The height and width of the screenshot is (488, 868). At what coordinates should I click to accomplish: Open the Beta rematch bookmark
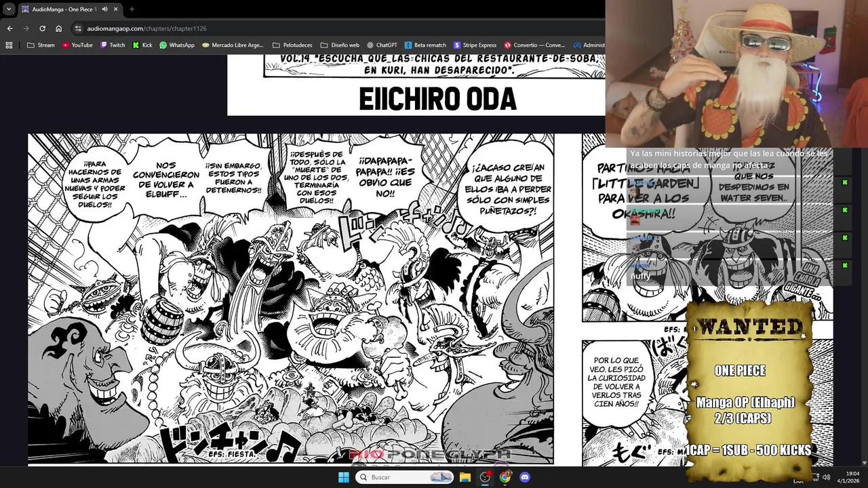coord(425,45)
